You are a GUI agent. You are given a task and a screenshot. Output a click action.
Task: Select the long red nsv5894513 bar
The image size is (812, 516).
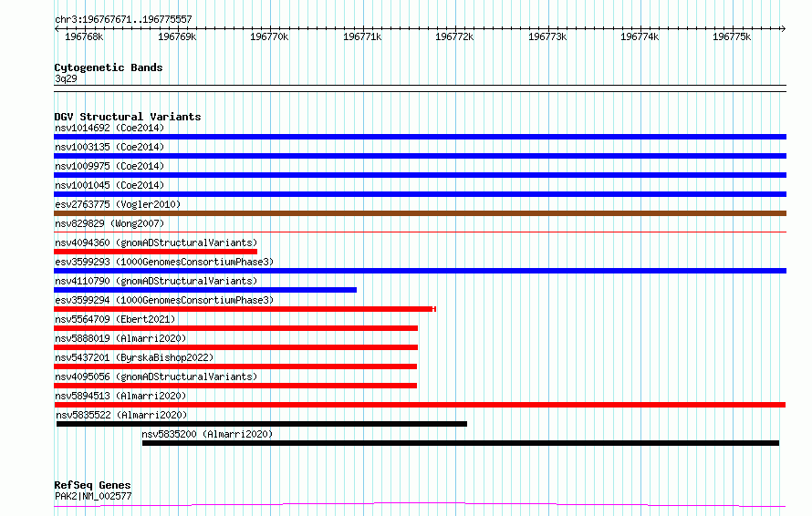click(420, 405)
